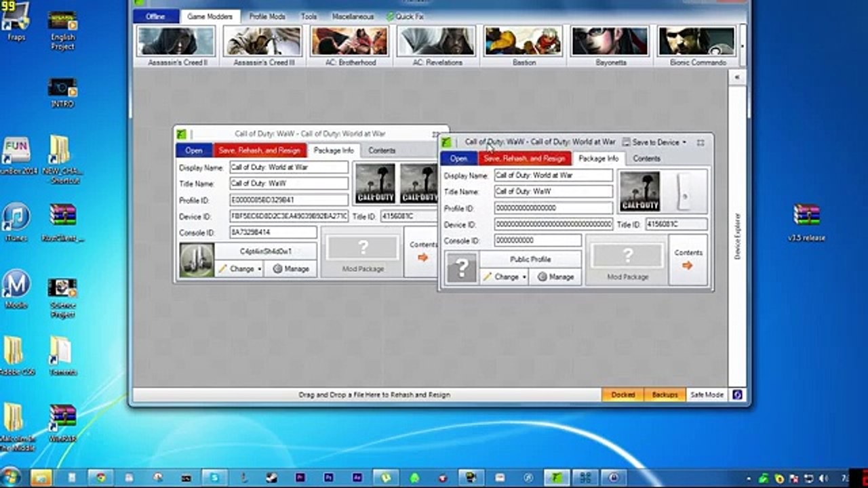The width and height of the screenshot is (868, 488).
Task: Click the Horizon icon beside Safe Mode
Action: point(737,394)
